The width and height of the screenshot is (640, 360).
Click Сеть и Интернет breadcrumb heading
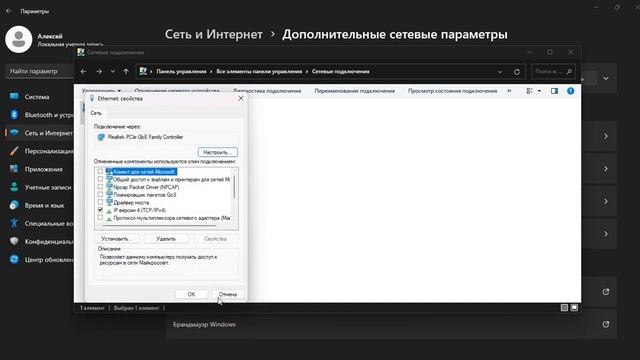[213, 35]
